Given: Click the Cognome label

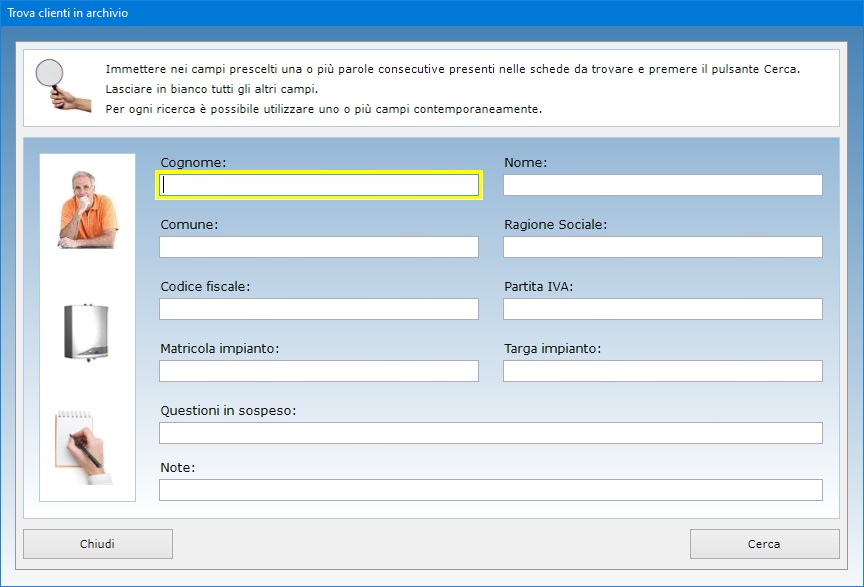Looking at the screenshot, I should tap(193, 163).
